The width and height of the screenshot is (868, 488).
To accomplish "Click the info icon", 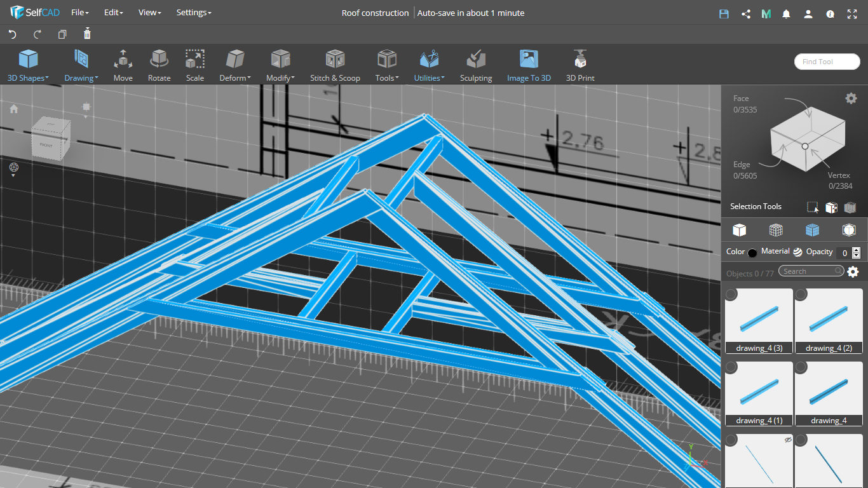I will tap(830, 13).
